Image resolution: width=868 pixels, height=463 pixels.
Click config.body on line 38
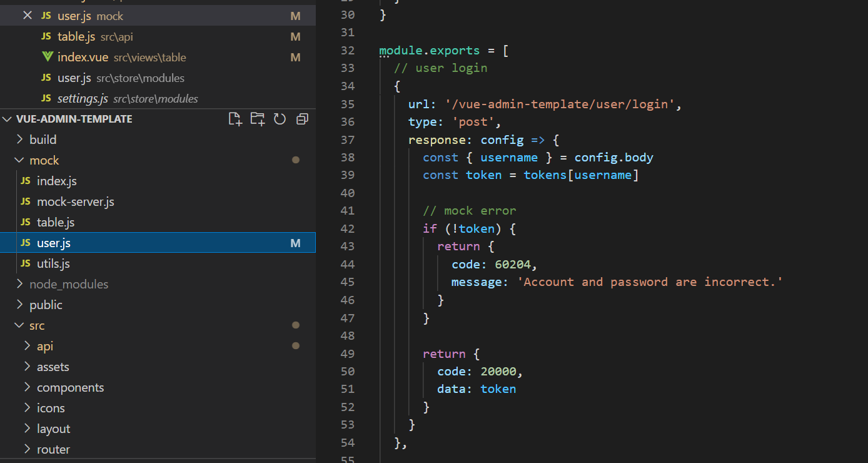click(614, 157)
